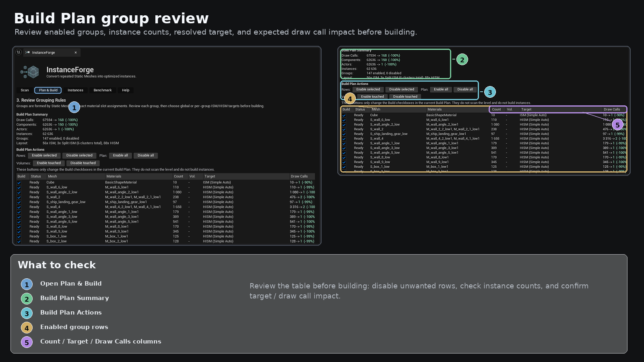Click Enable selected in zoomed right panel

[x=368, y=90]
